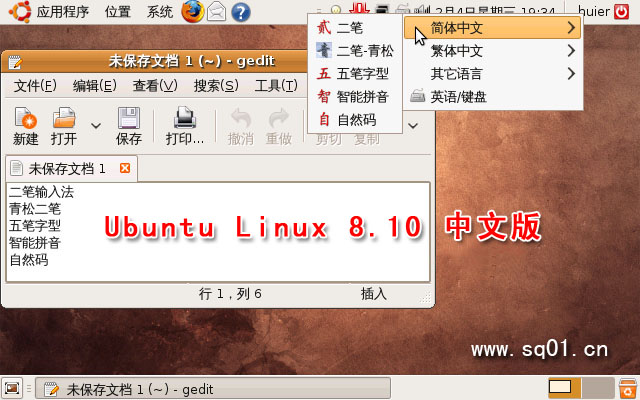
Task: Click the printer icon to print
Action: [x=185, y=118]
